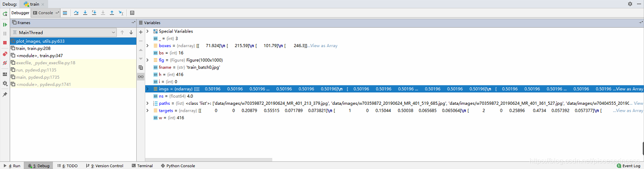Close the train debug tab
The image size is (644, 169).
click(x=43, y=4)
